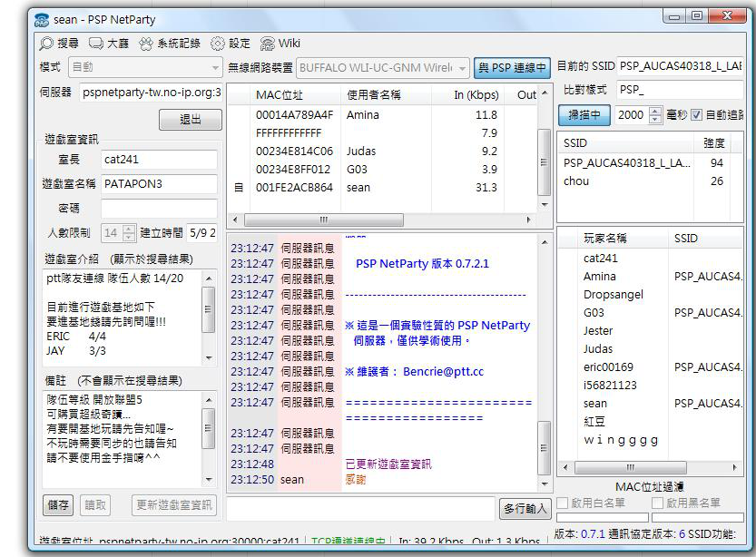Decrease the scan interval 2000 stepper

coord(654,119)
